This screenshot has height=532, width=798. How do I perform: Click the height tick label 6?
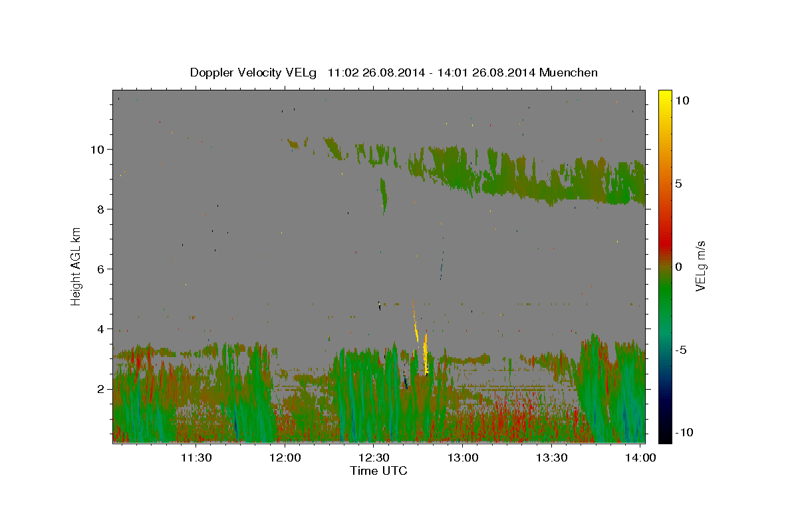(101, 269)
